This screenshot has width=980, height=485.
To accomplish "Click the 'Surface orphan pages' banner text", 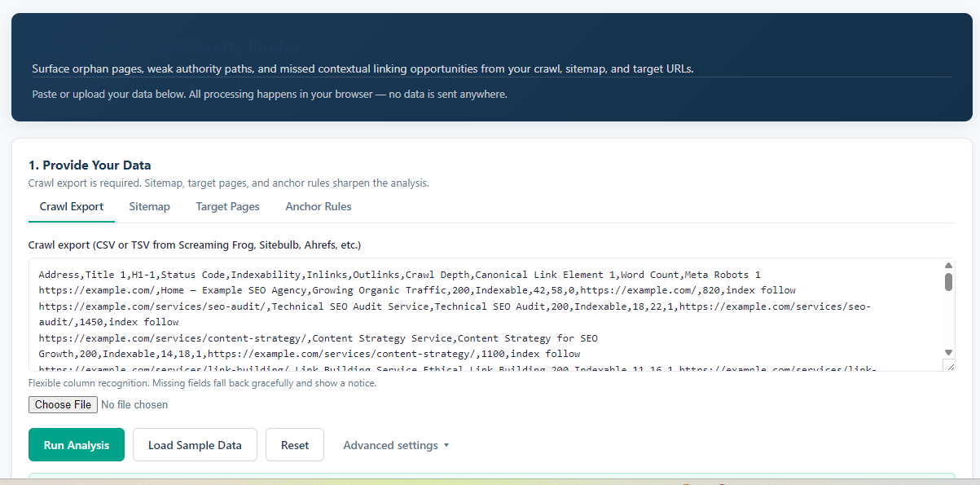I will click(x=363, y=68).
